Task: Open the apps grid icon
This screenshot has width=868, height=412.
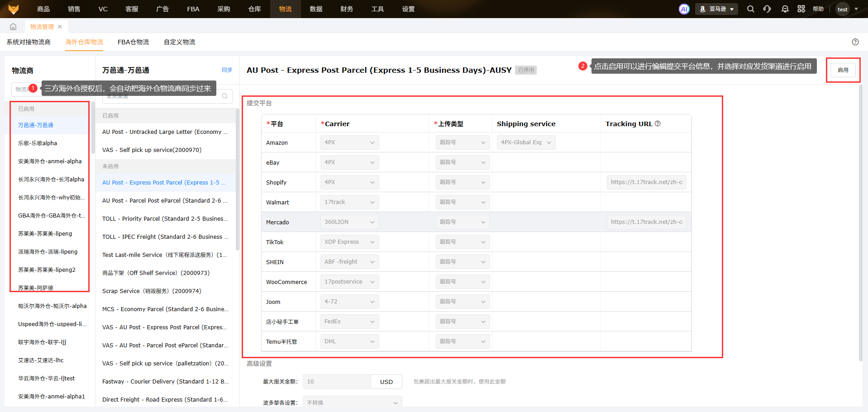Action: tap(801, 9)
